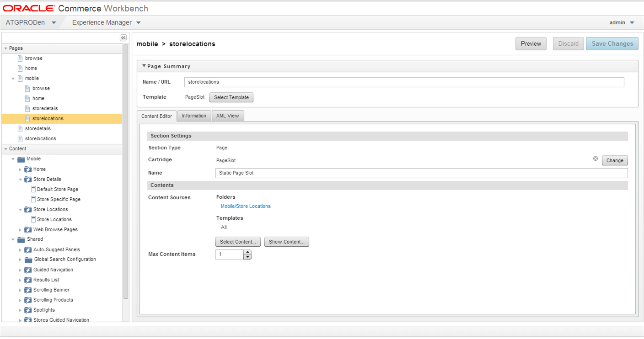
Task: Collapse the Page Summary panel triangle
Action: point(144,66)
